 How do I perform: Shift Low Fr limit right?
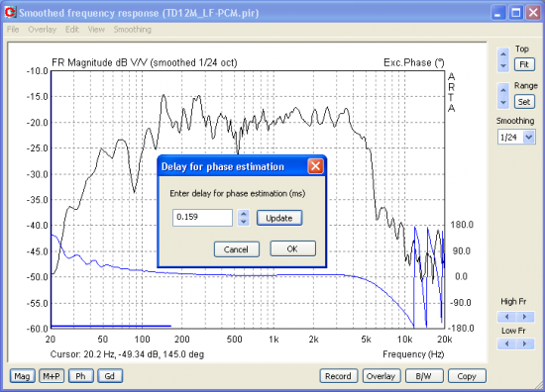(x=525, y=343)
